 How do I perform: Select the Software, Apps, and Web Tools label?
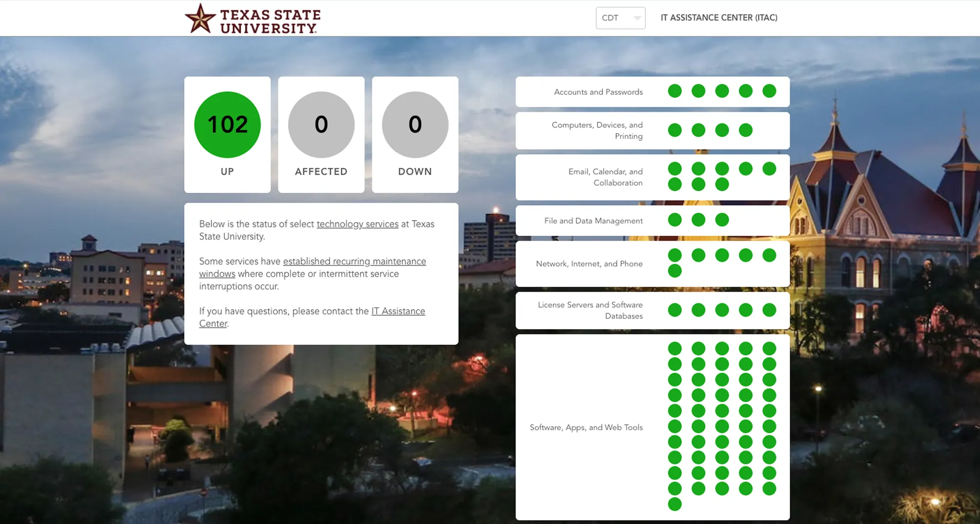click(x=586, y=428)
